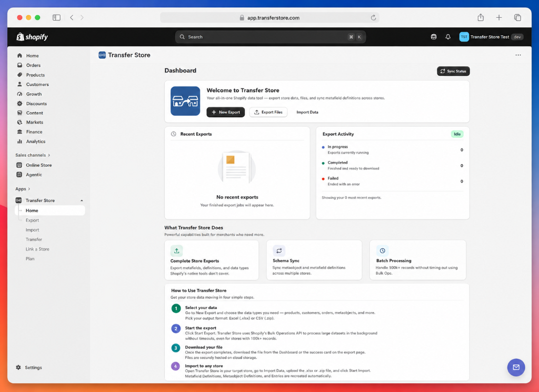Select Home under Transfer Store app
The width and height of the screenshot is (539, 392).
[x=50, y=210]
